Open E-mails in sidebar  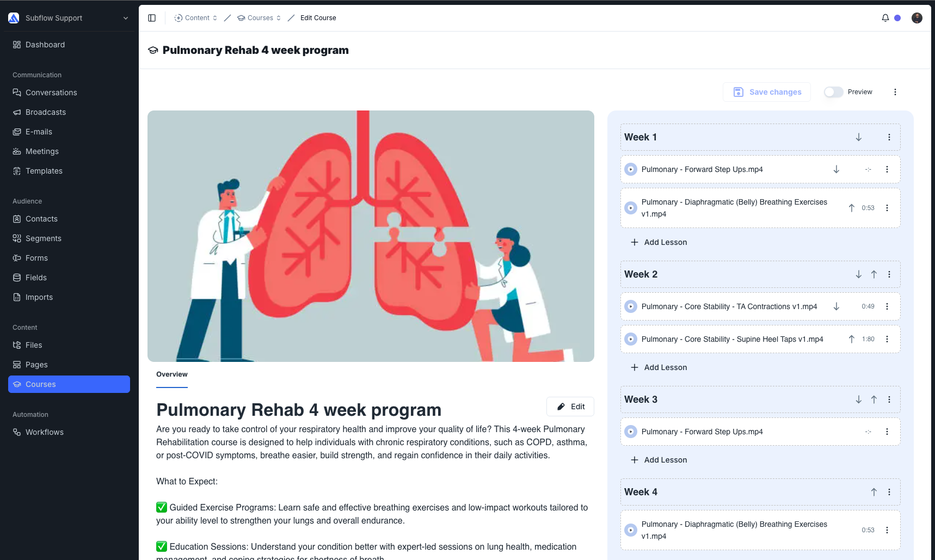(x=69, y=132)
